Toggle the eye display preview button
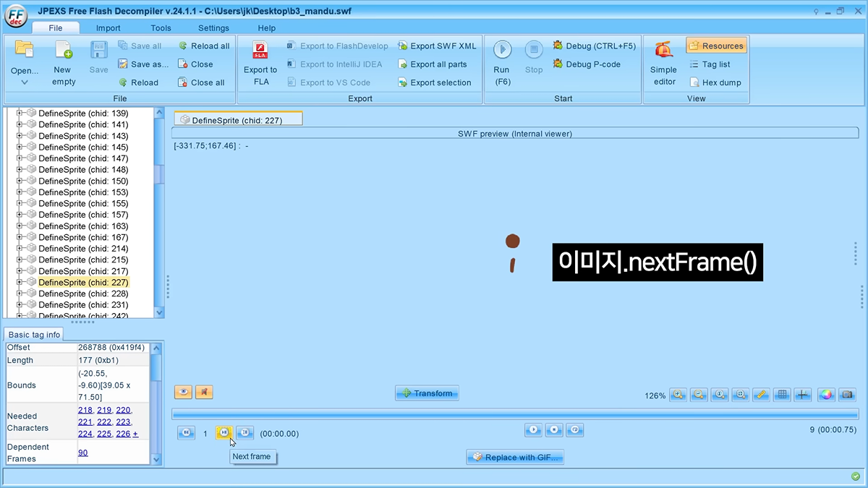The height and width of the screenshot is (488, 868). [x=183, y=392]
